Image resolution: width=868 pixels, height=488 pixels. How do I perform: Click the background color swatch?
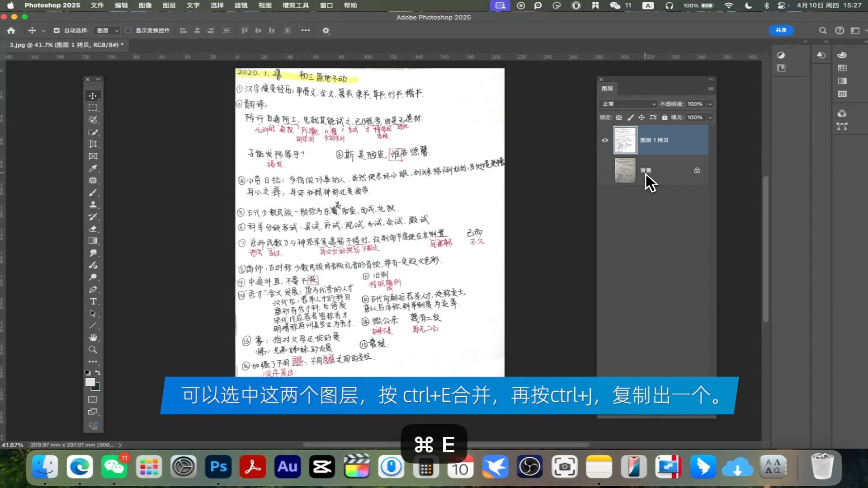97,388
